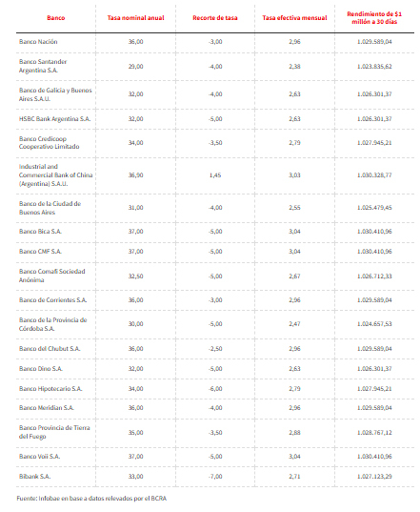
Task: Click the Recorte de tasa header
Action: [x=215, y=18]
